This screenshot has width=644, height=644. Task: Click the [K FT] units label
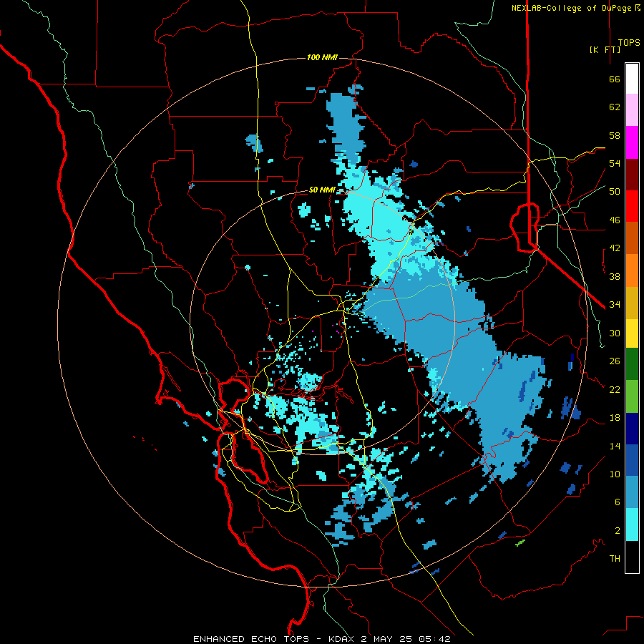tap(605, 49)
